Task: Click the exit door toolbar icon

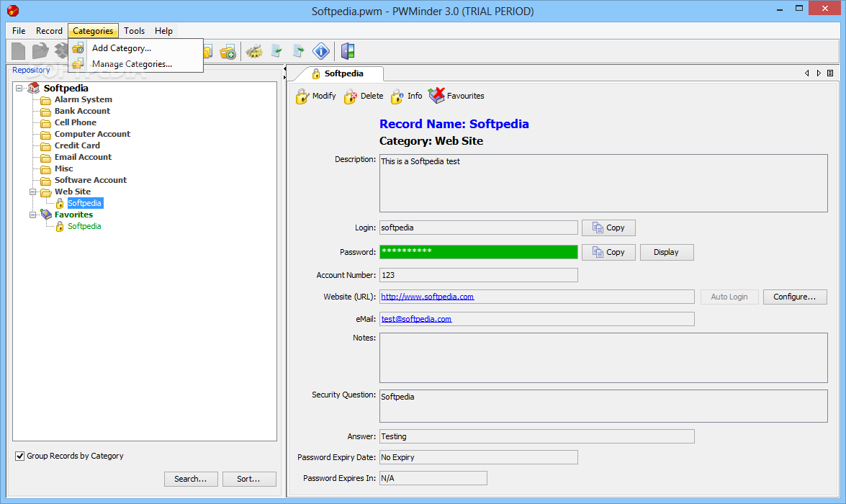Action: pyautogui.click(x=348, y=51)
